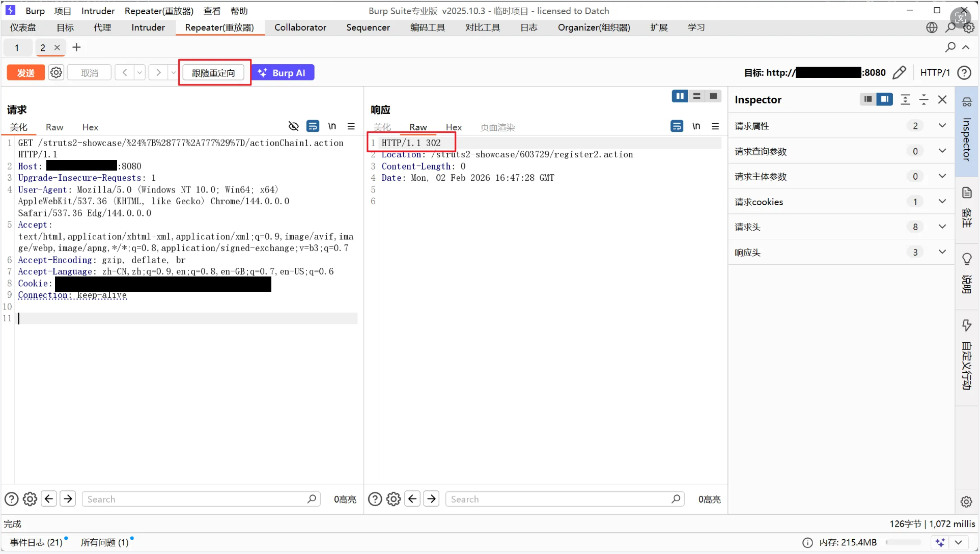Screen dimensions: 980x554
Task: Toggle word wrap in the response panel
Action: [677, 126]
